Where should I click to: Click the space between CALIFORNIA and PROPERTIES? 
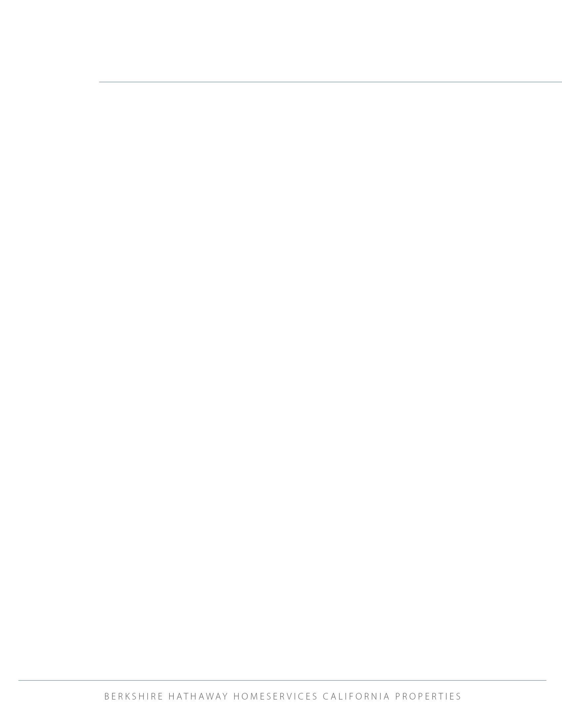[x=393, y=696]
